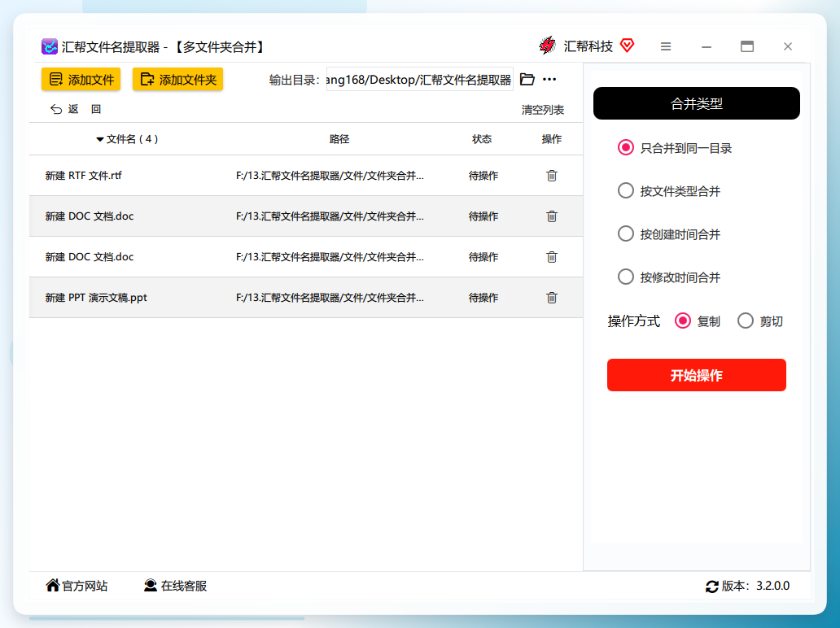The image size is (840, 628).
Task: Click 待操作 status of the PPT row
Action: [x=483, y=298]
